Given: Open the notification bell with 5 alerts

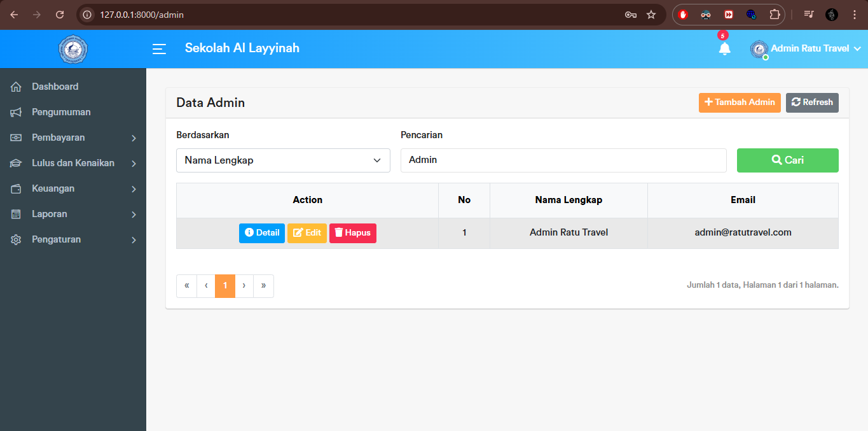Looking at the screenshot, I should tap(724, 48).
